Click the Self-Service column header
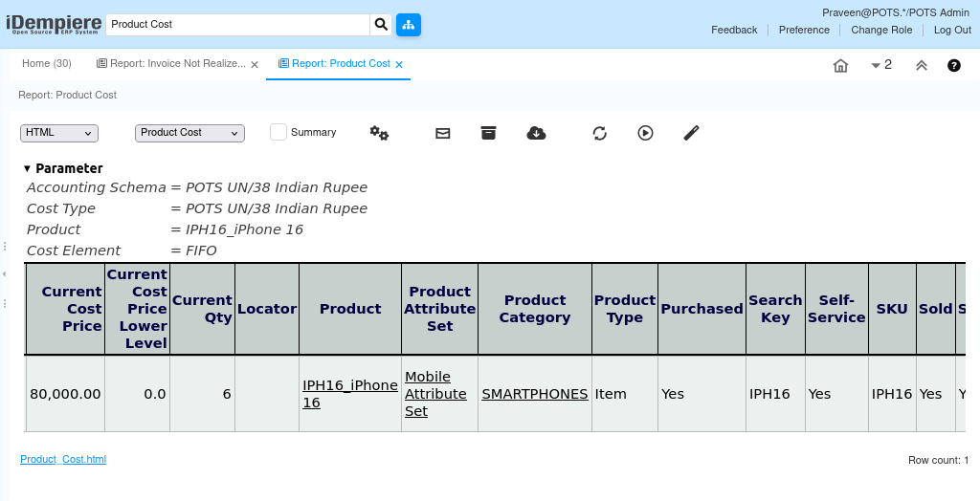Viewport: 980px width, 501px height. tap(836, 309)
